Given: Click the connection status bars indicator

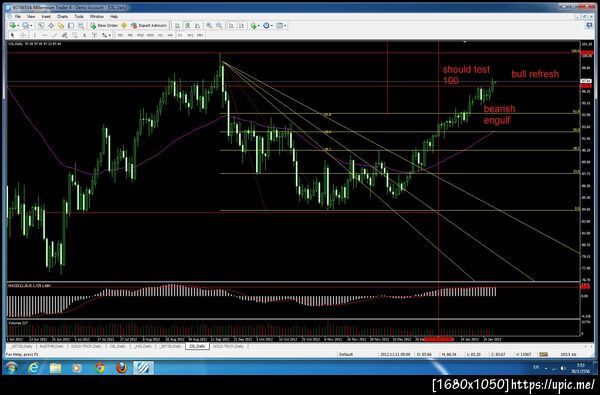Looking at the screenshot, I should [x=543, y=354].
